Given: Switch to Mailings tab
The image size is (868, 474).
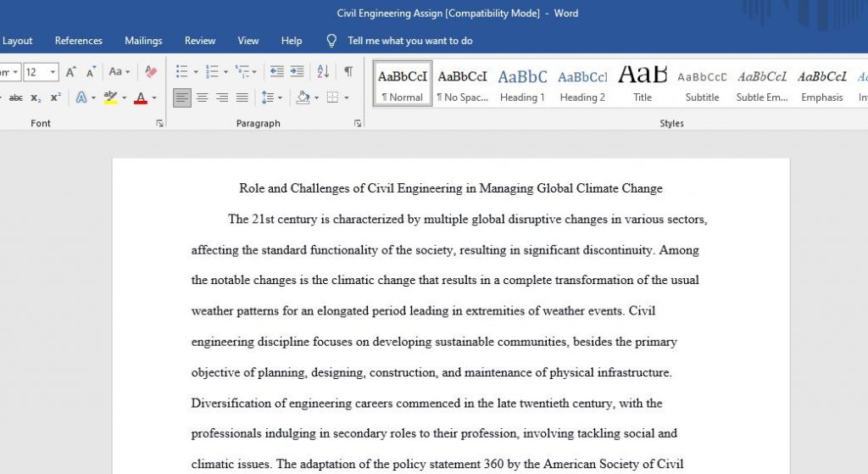Looking at the screenshot, I should [x=143, y=41].
